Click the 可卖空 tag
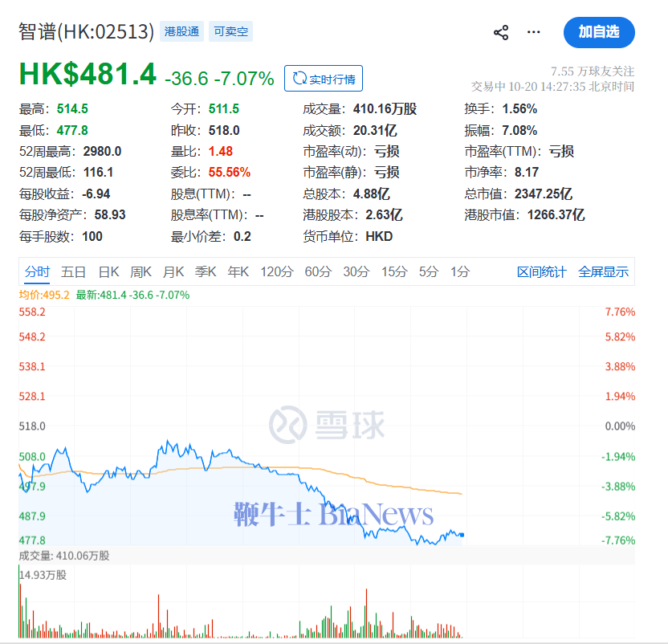Screen dimensions: 668x644 (231, 31)
